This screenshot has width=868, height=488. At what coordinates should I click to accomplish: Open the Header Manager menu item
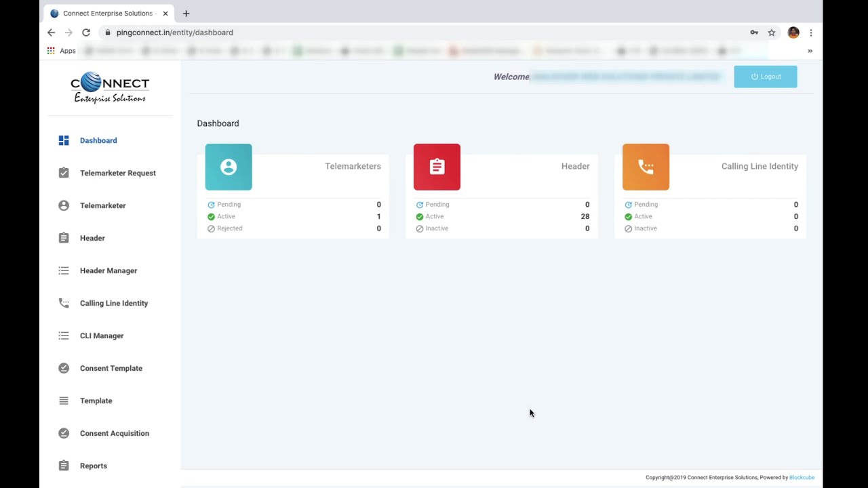point(108,270)
